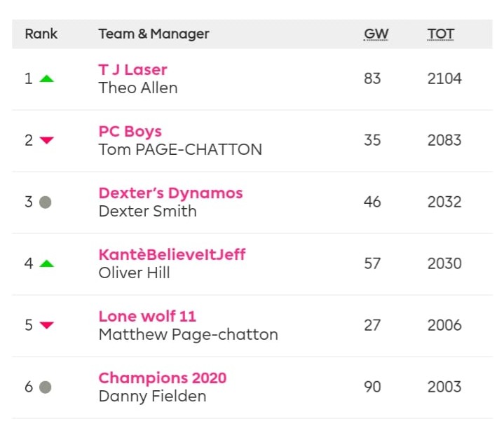Click the TOT column header
This screenshot has height=447, width=504.
(x=440, y=34)
